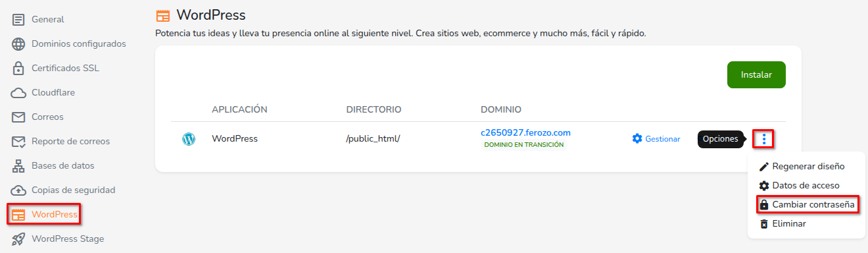
Task: Click the green Instalar button
Action: (x=756, y=75)
